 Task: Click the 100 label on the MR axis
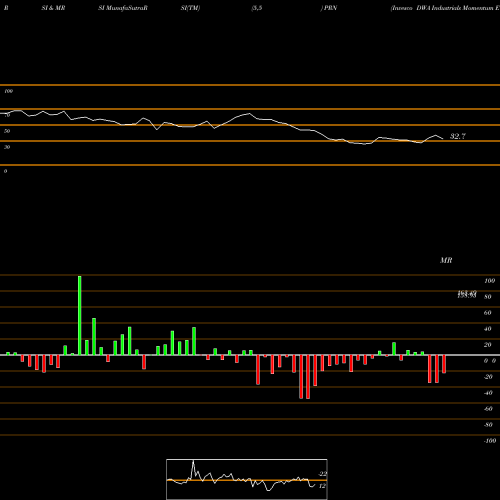click(489, 281)
